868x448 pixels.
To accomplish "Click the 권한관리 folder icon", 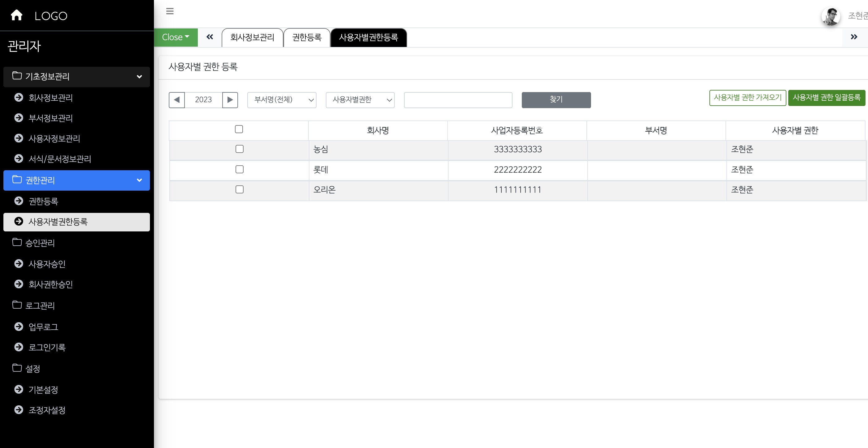I will click(x=17, y=179).
